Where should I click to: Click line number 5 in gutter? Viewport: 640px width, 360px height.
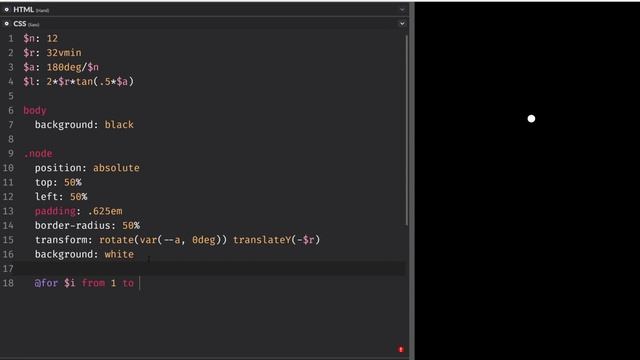[11, 96]
